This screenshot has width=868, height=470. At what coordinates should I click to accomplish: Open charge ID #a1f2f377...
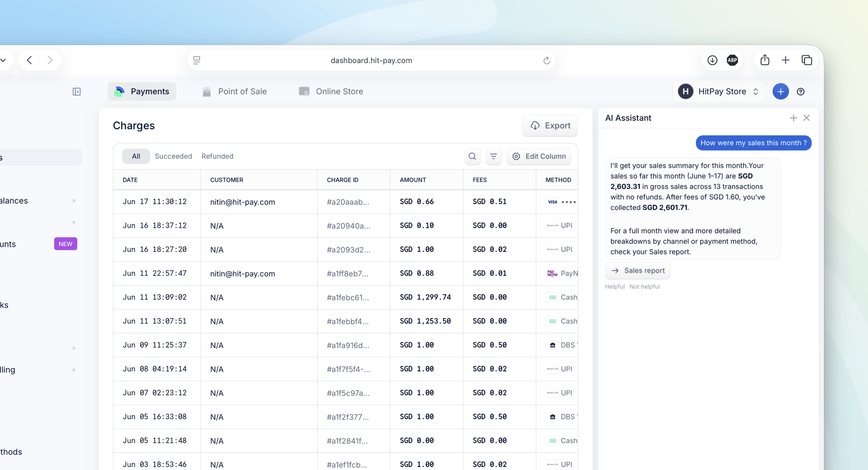[348, 417]
